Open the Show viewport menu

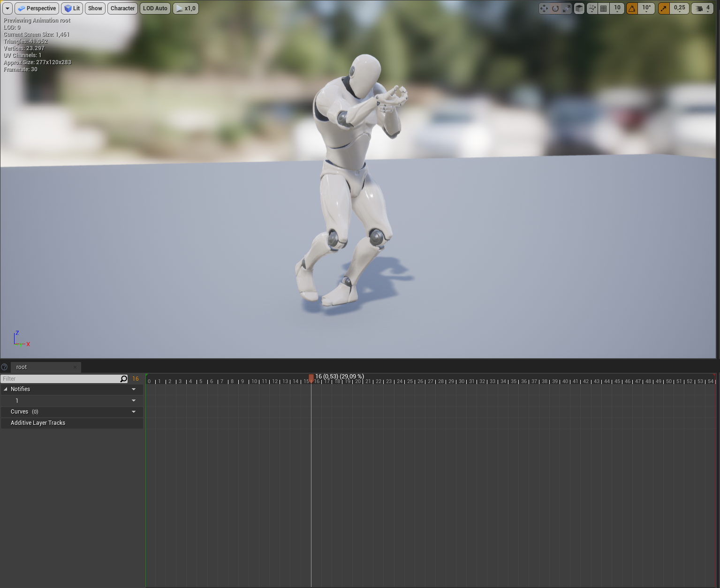(x=95, y=8)
